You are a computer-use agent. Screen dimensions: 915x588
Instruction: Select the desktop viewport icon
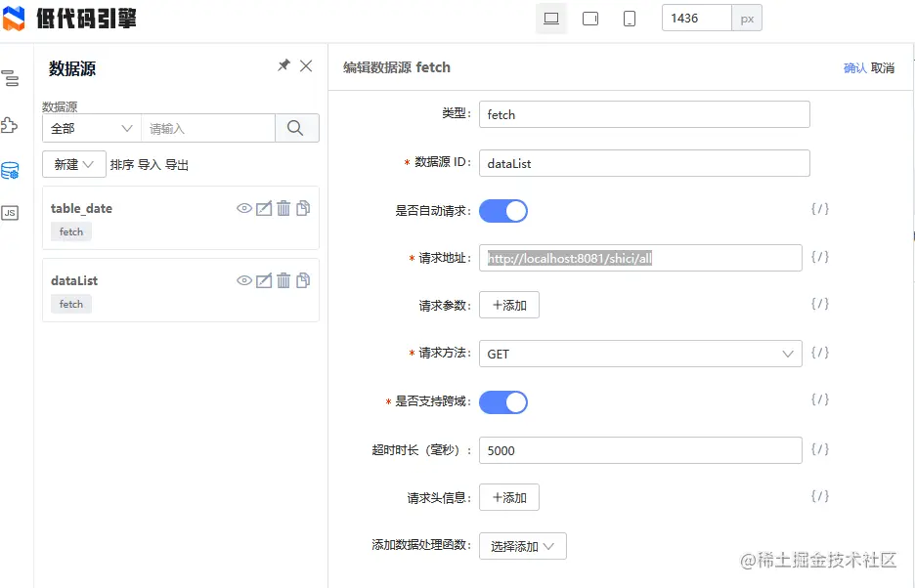[550, 19]
